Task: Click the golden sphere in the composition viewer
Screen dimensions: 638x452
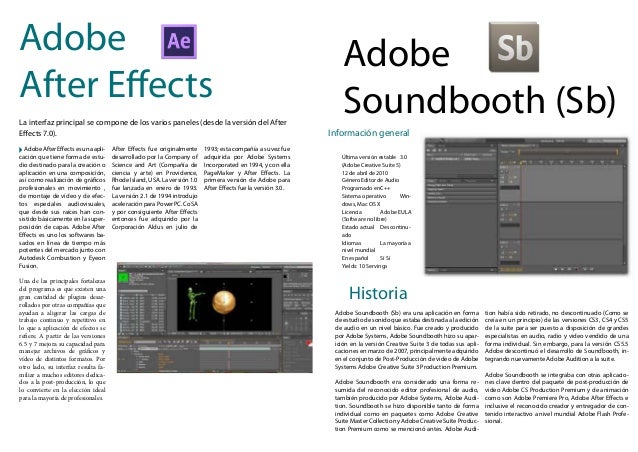Action: click(x=224, y=302)
